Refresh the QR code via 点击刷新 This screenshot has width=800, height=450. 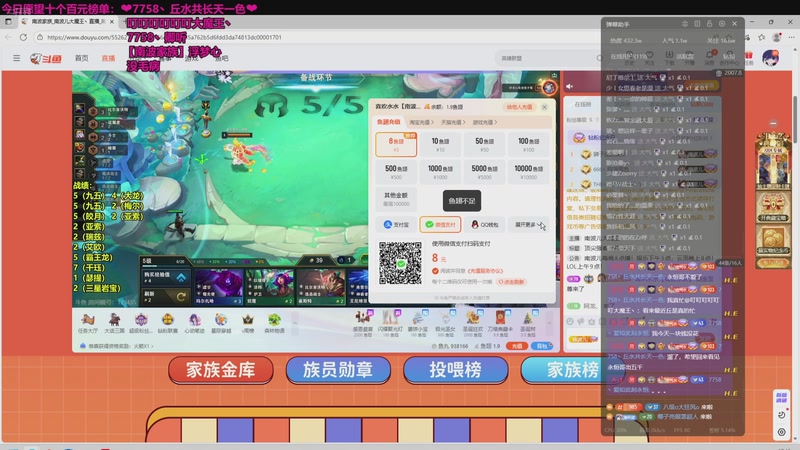pyautogui.click(x=512, y=282)
